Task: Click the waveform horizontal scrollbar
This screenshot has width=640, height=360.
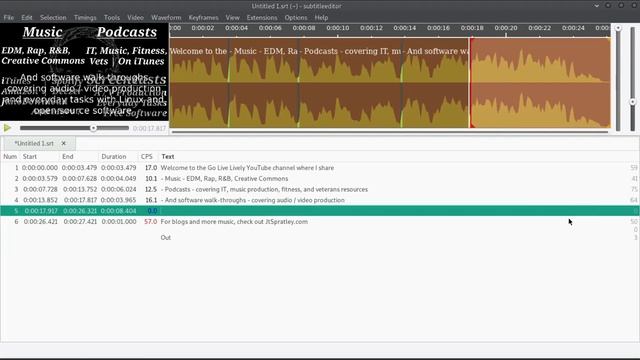Action: (390, 132)
